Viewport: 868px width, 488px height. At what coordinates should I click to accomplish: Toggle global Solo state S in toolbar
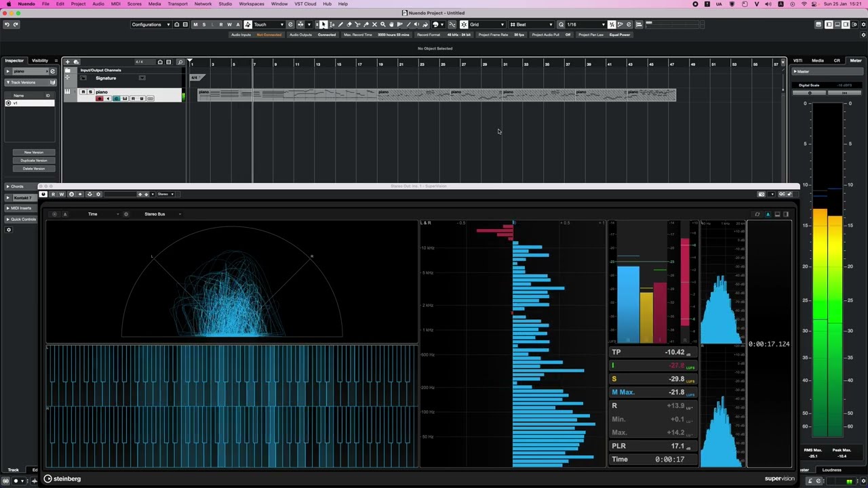click(x=204, y=24)
